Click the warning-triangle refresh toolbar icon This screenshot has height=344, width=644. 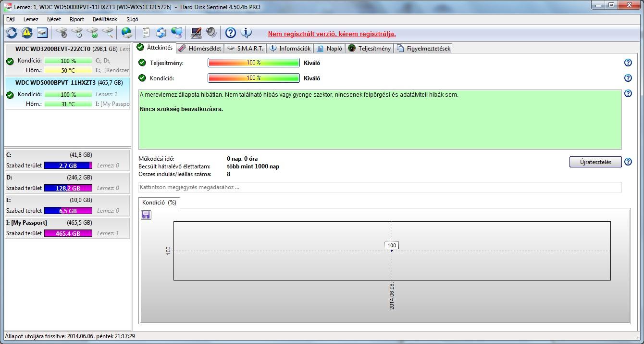click(x=27, y=32)
